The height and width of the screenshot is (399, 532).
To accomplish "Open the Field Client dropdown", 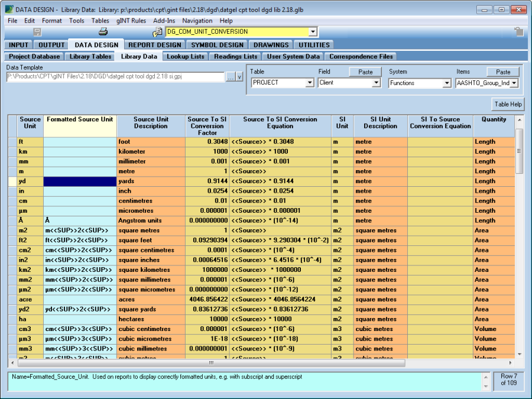I will point(376,83).
